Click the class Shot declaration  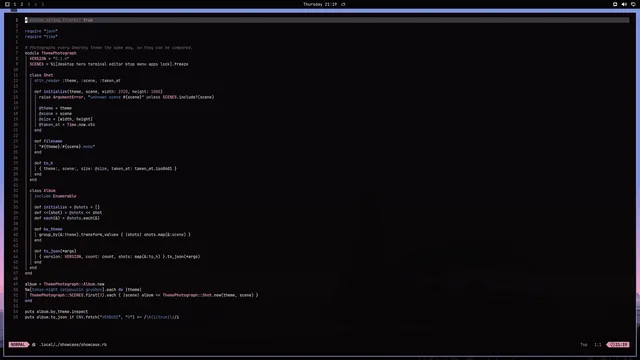pos(41,75)
